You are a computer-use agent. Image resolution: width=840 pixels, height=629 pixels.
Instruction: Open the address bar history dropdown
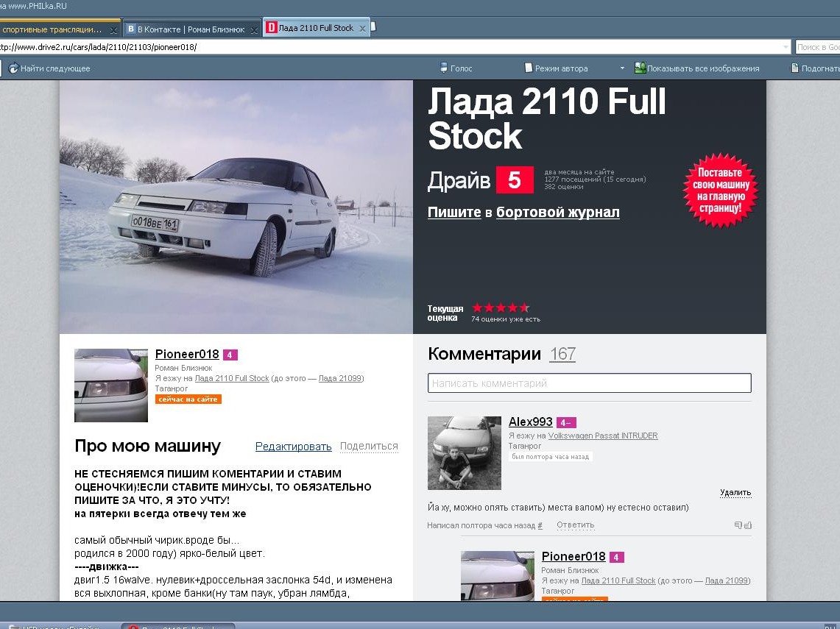pos(786,47)
